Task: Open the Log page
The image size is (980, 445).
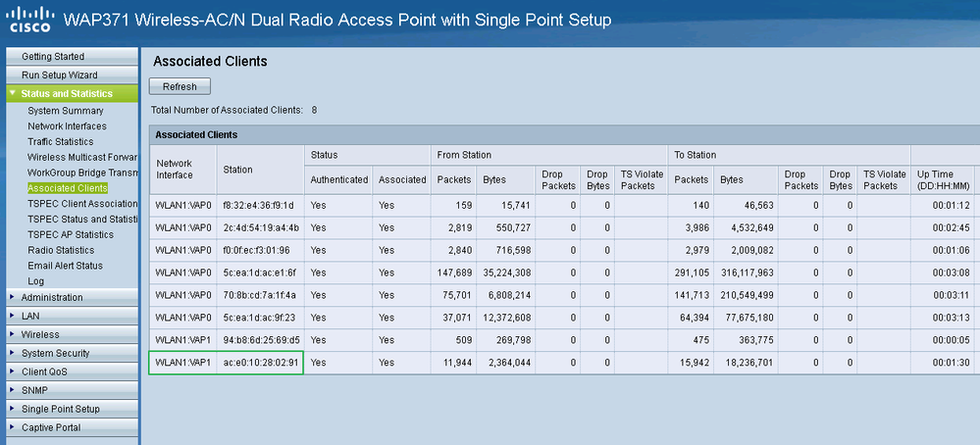Action: click(x=35, y=281)
